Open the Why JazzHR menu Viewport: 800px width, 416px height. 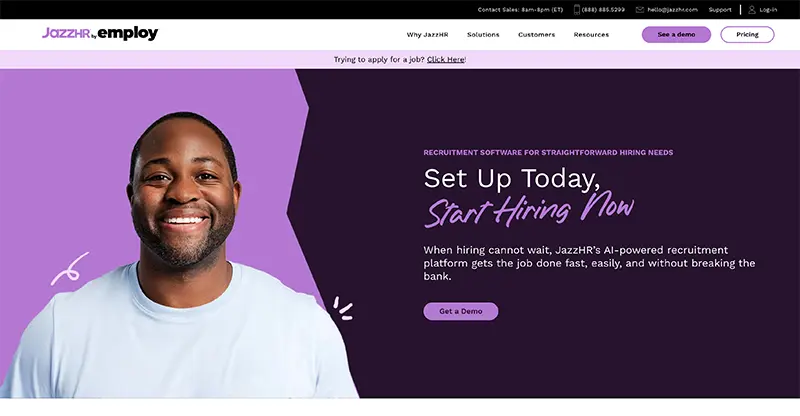pyautogui.click(x=427, y=35)
